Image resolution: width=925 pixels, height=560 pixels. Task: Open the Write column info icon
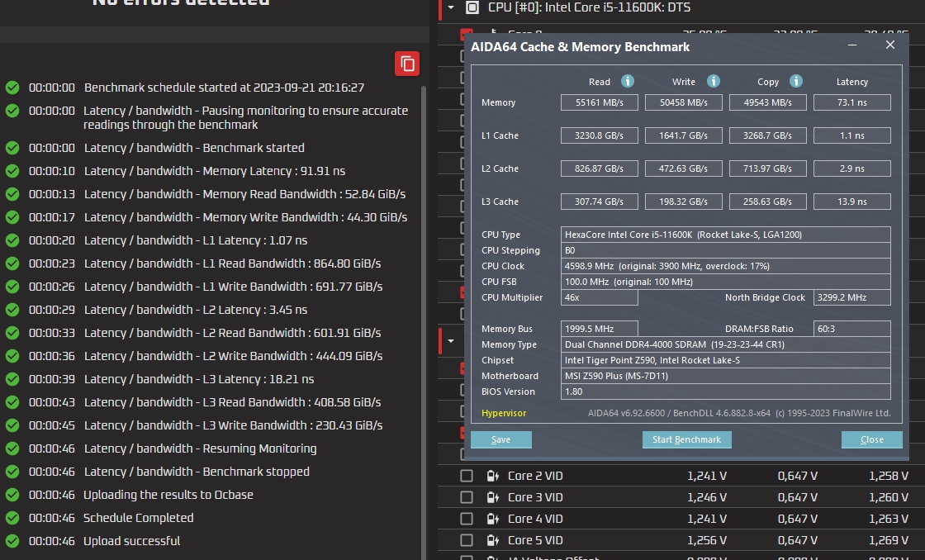[713, 81]
